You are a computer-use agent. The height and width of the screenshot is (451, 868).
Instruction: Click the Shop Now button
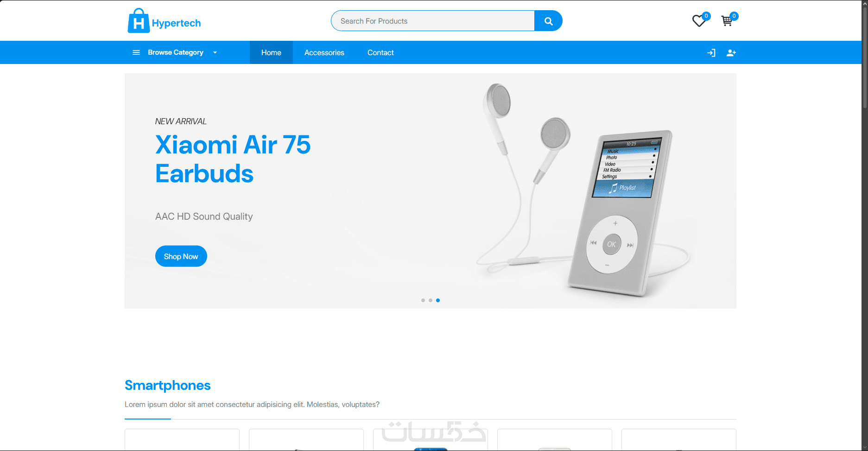(x=181, y=256)
